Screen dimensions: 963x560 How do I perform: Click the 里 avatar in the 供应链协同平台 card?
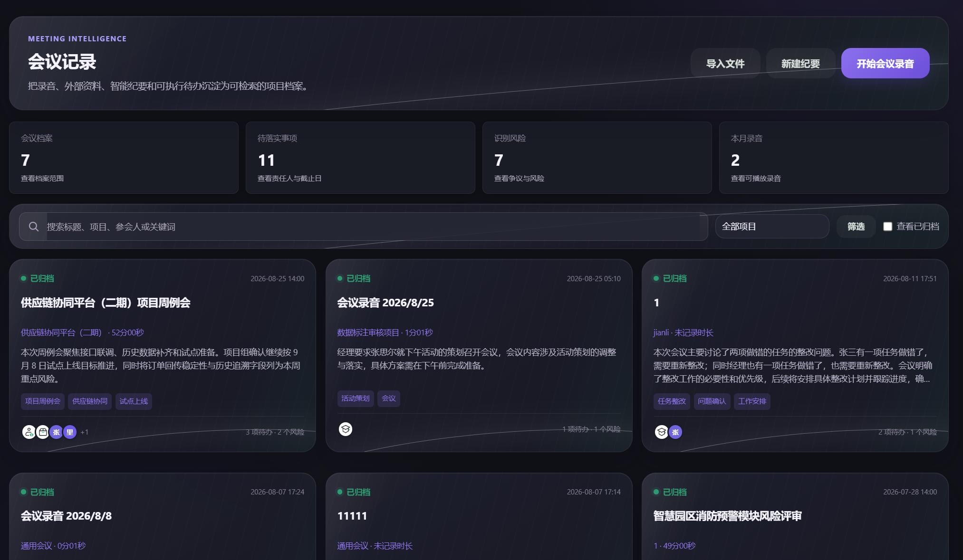[70, 432]
